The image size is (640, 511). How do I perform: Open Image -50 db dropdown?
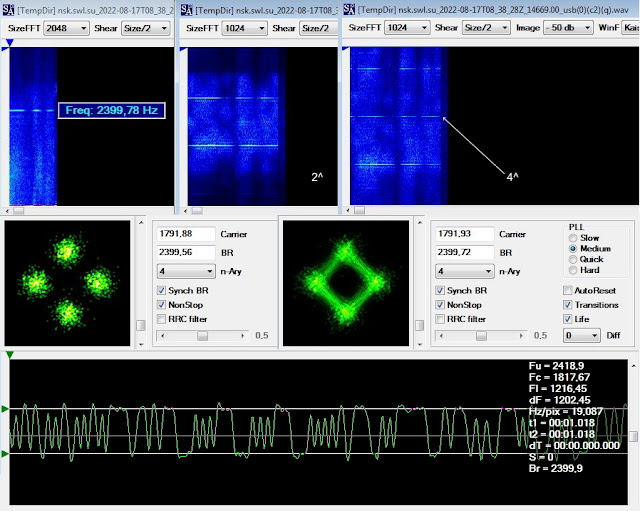tap(568, 28)
